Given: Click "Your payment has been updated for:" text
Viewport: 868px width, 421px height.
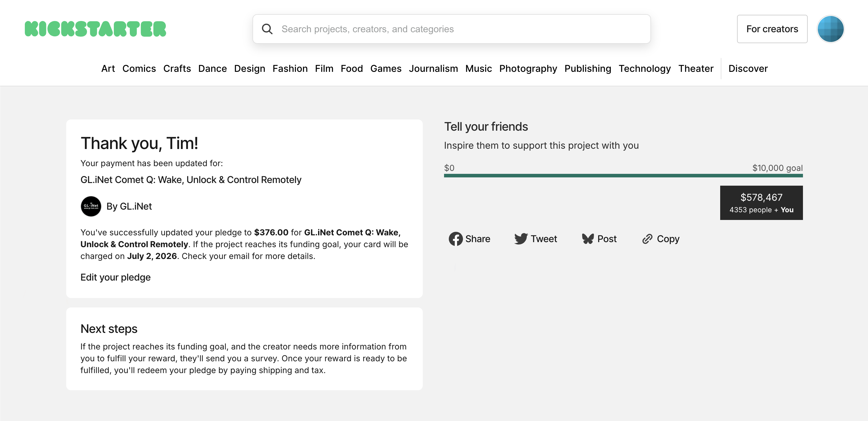Looking at the screenshot, I should pyautogui.click(x=152, y=163).
